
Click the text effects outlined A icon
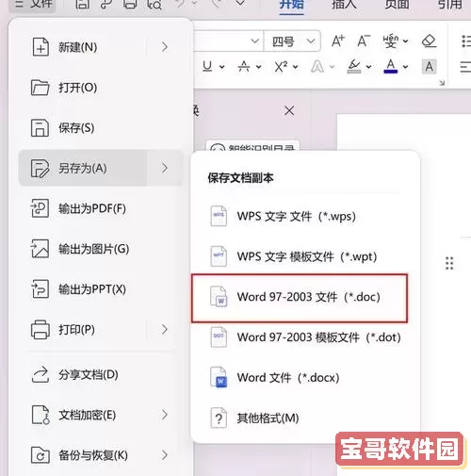tap(317, 67)
